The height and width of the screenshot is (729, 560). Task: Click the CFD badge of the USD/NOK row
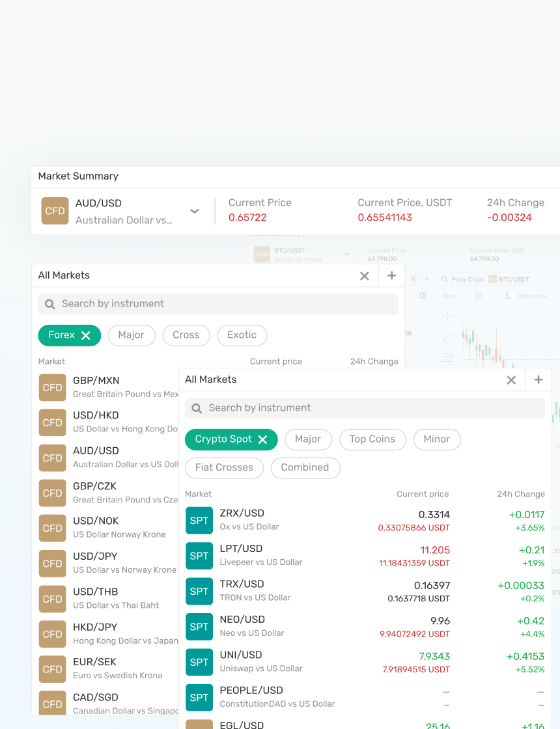click(x=52, y=528)
